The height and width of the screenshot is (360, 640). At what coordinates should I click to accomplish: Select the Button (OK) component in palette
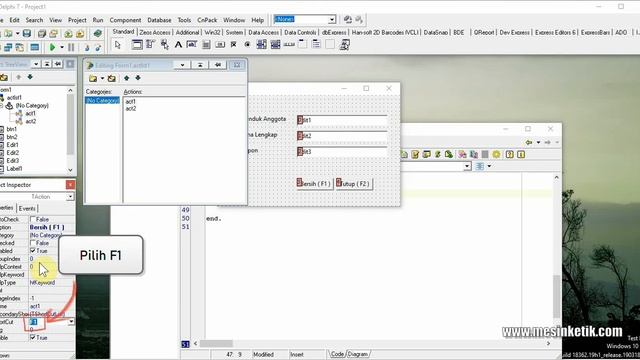point(220,44)
